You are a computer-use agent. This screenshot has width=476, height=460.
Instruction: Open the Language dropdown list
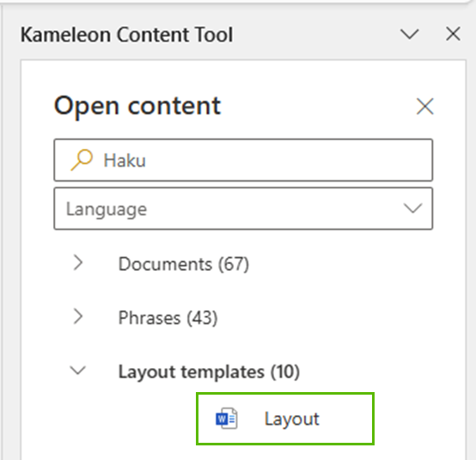pyautogui.click(x=243, y=209)
